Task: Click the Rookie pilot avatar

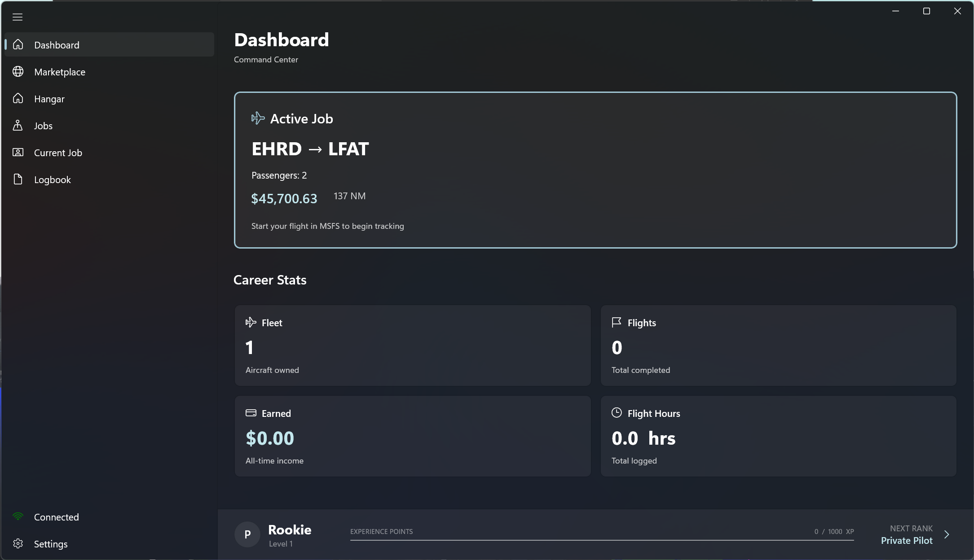Action: (247, 534)
